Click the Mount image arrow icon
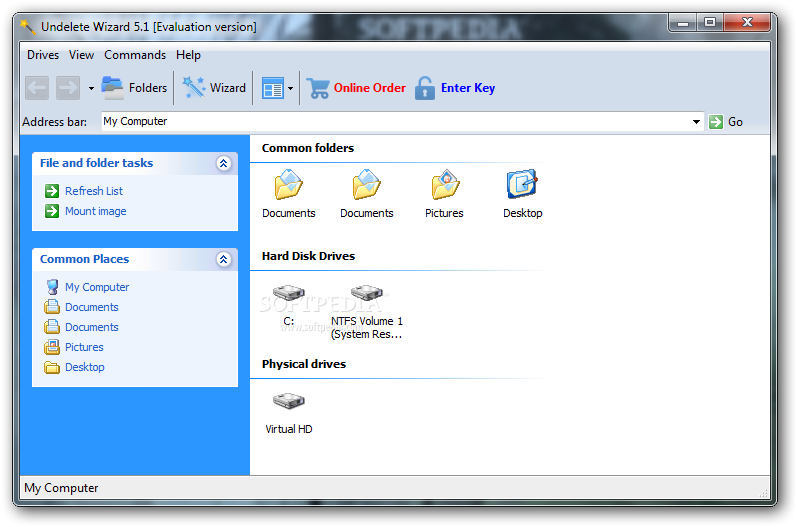Viewport: 798px width, 527px height. pyautogui.click(x=52, y=211)
